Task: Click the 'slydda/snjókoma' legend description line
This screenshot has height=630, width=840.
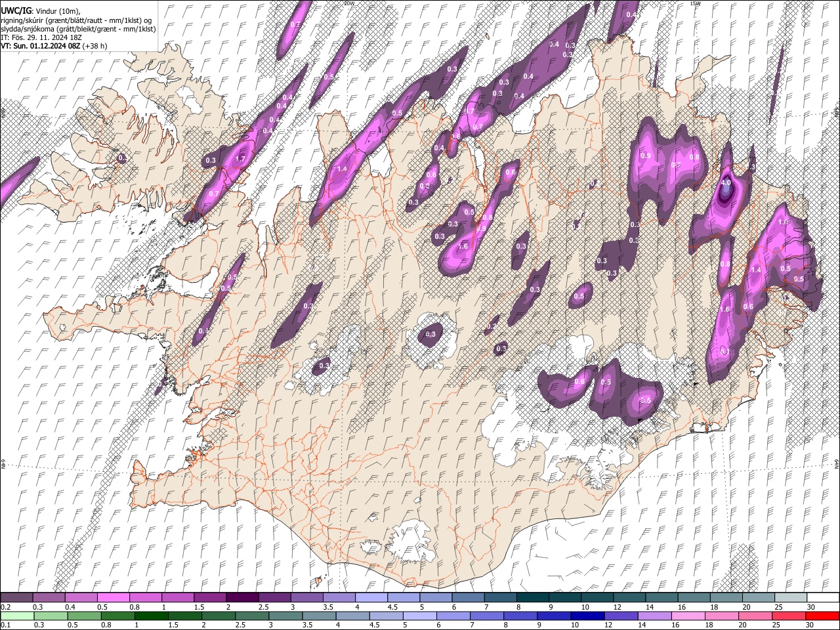Action: (78, 29)
